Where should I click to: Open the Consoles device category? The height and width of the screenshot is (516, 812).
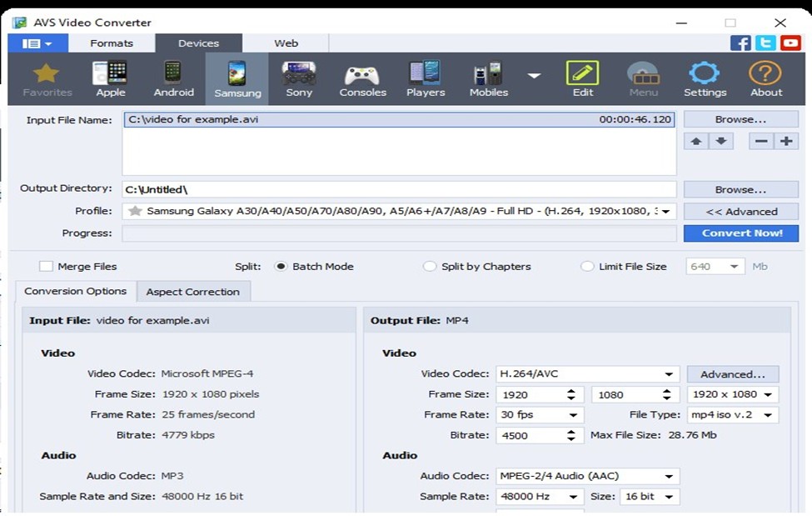362,79
